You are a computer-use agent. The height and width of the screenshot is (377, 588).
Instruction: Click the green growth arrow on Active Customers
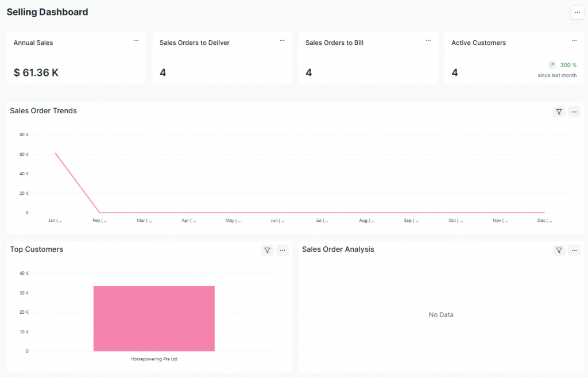(x=552, y=64)
